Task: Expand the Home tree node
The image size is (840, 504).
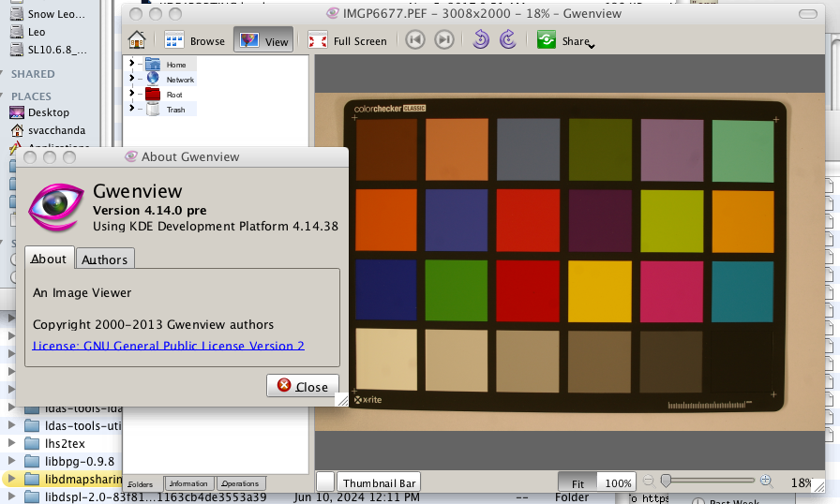Action: [x=131, y=63]
